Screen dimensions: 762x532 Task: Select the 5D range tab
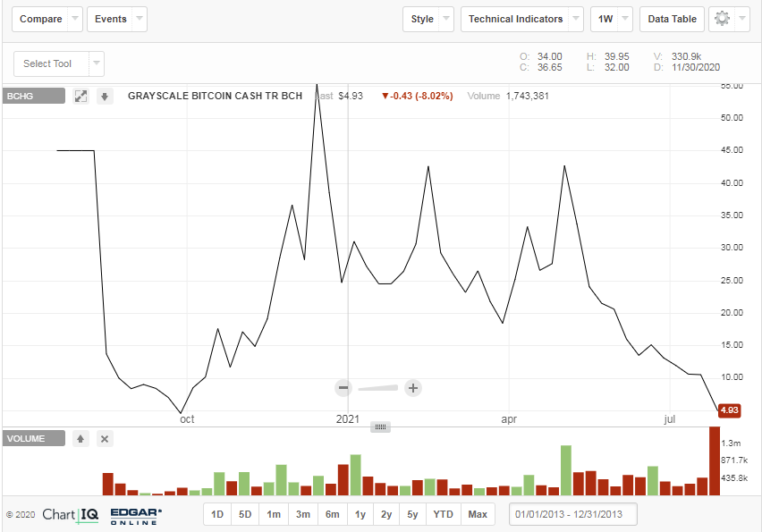click(x=245, y=514)
